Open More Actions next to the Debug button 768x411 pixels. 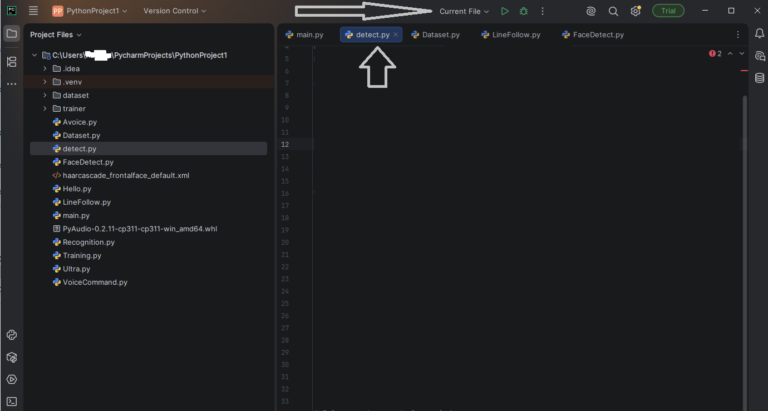[x=542, y=11]
